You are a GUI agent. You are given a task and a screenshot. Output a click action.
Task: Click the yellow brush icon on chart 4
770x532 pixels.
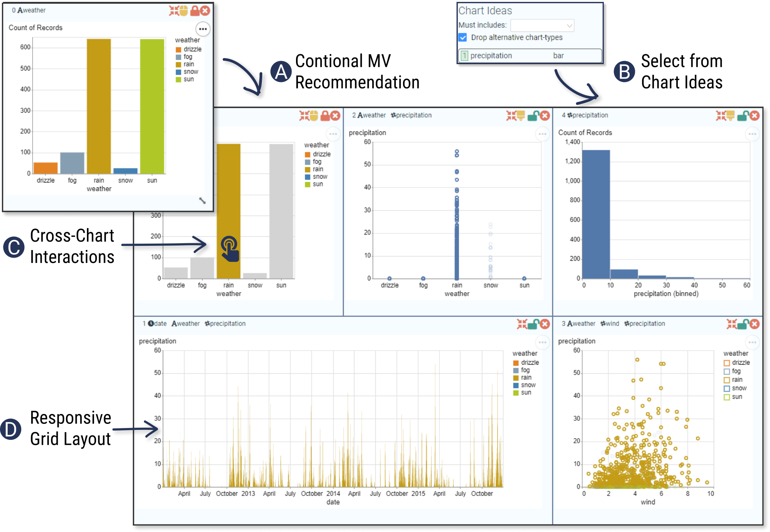point(730,116)
